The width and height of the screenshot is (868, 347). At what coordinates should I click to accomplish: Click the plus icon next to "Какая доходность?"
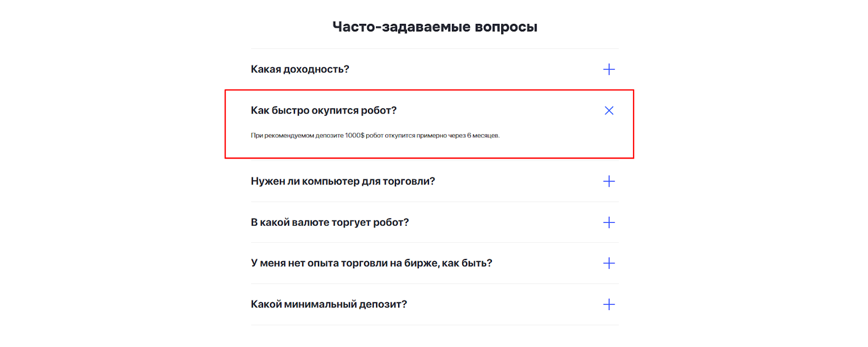click(609, 69)
